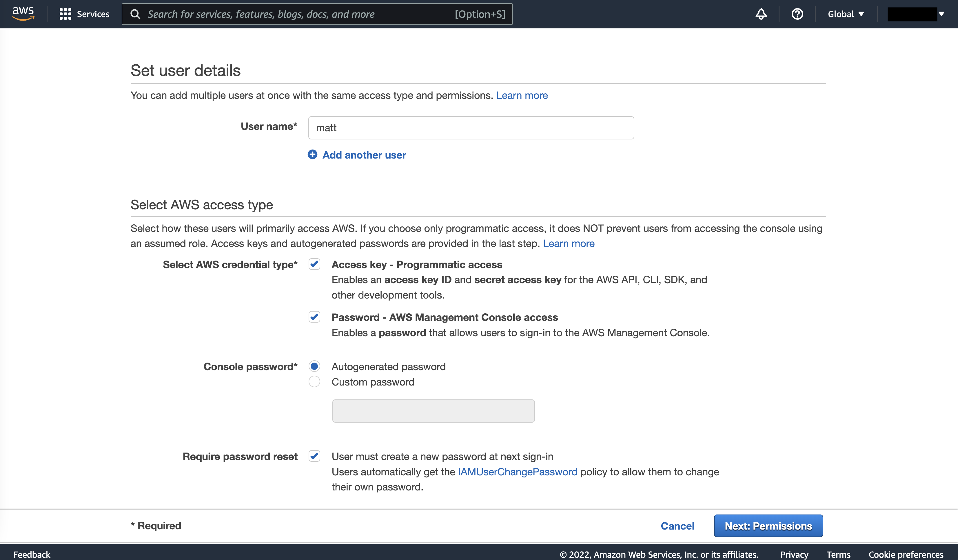
Task: Click the add user plus icon
Action: 311,154
